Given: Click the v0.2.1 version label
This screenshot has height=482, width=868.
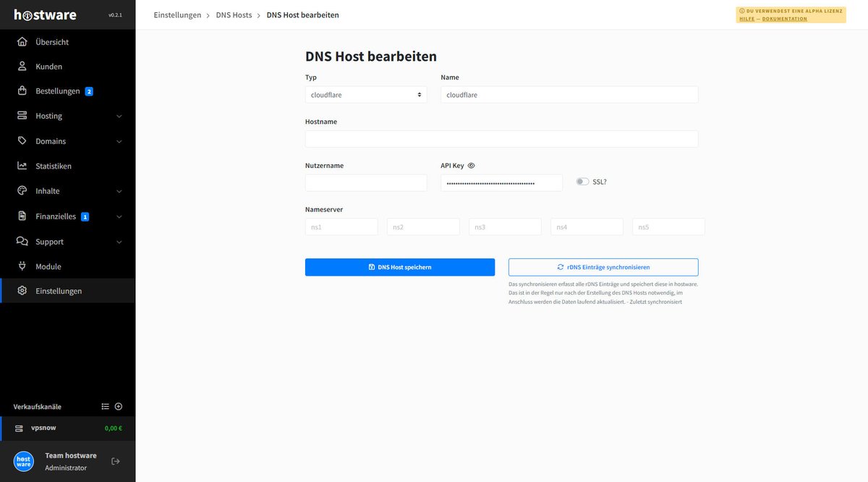Looking at the screenshot, I should [115, 15].
